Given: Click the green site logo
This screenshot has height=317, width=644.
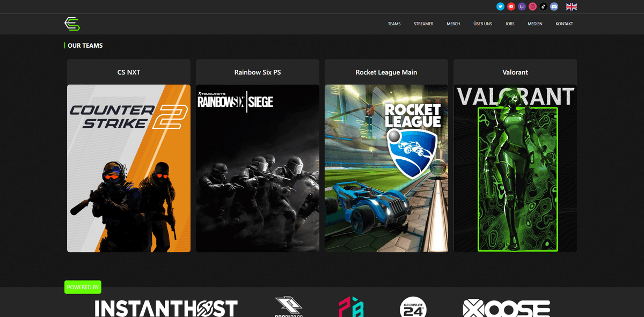Looking at the screenshot, I should click(72, 24).
